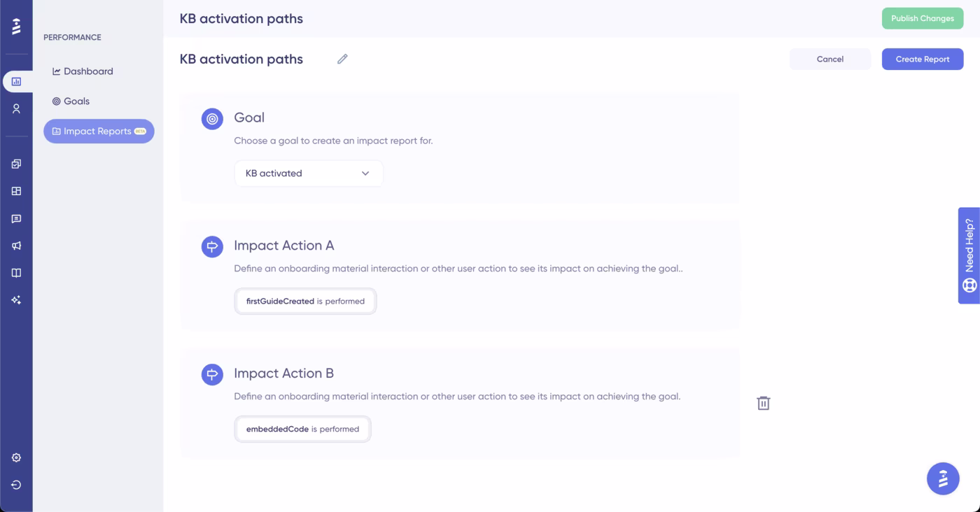Click the pencil icon to rename the report
The width and height of the screenshot is (980, 512).
(x=342, y=59)
